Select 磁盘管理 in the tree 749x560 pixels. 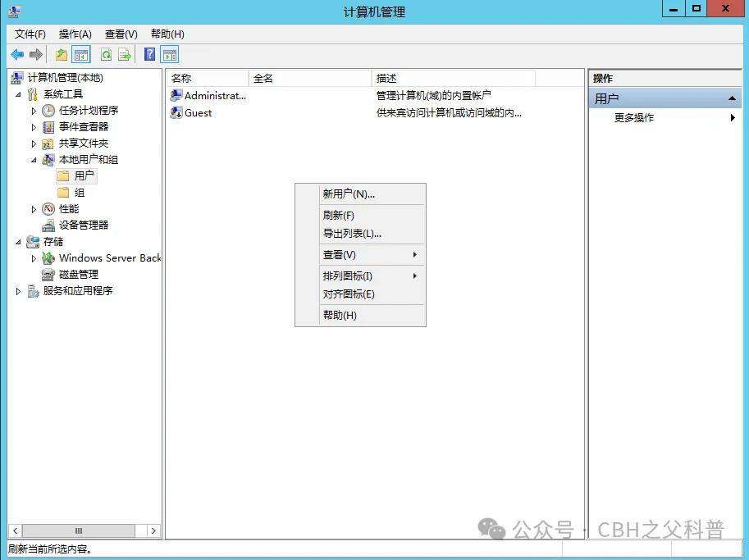[x=78, y=275]
